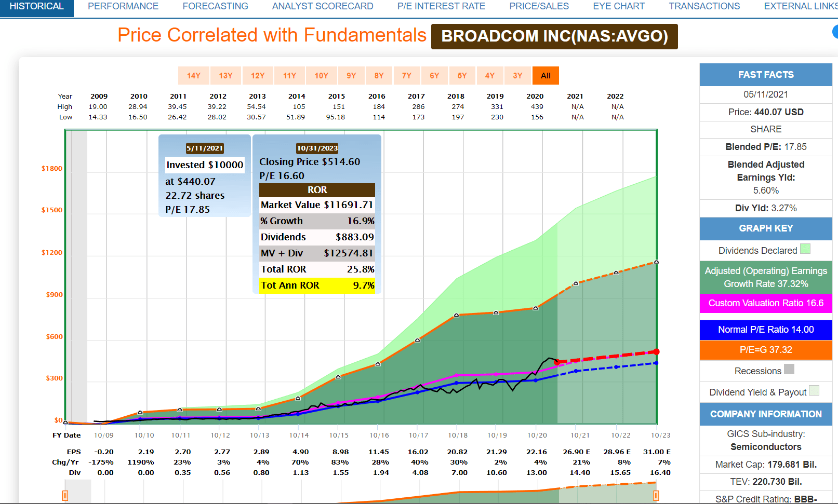Switch chart to 3Y range
The width and height of the screenshot is (838, 504).
coord(517,76)
